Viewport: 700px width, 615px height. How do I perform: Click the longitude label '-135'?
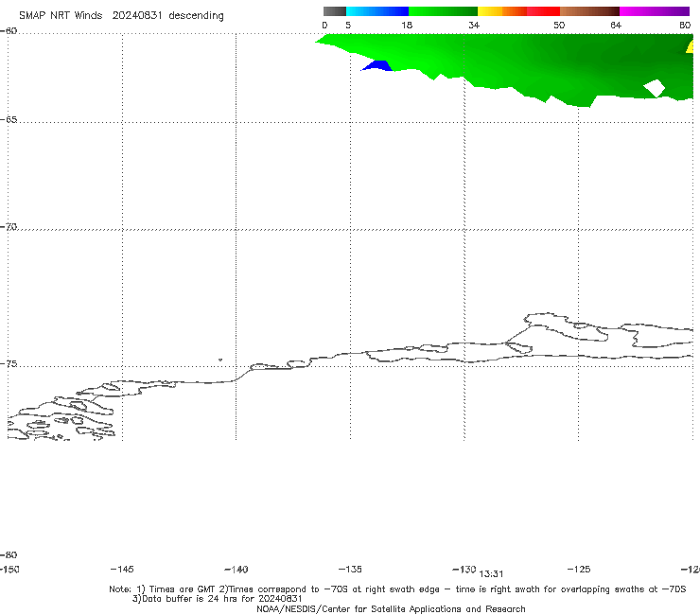coord(350,569)
